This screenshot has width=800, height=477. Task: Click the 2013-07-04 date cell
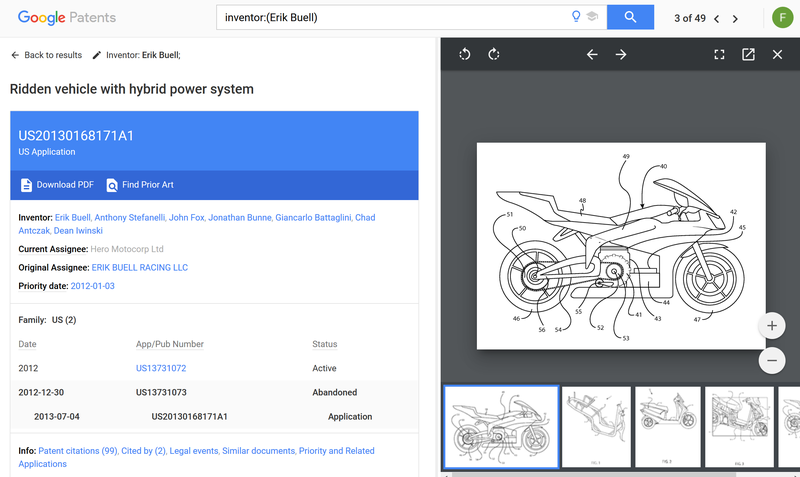coord(57,416)
